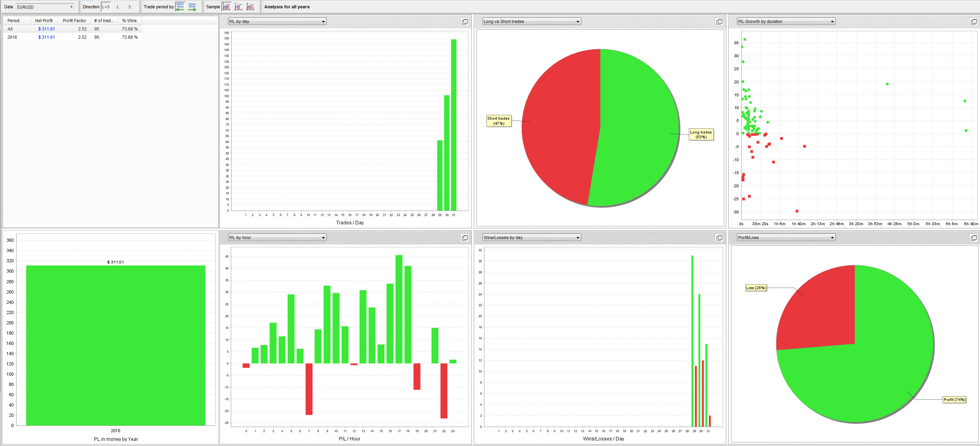Click the day 29 green wins bar
Screen dimensions: 980x446
tap(693, 341)
